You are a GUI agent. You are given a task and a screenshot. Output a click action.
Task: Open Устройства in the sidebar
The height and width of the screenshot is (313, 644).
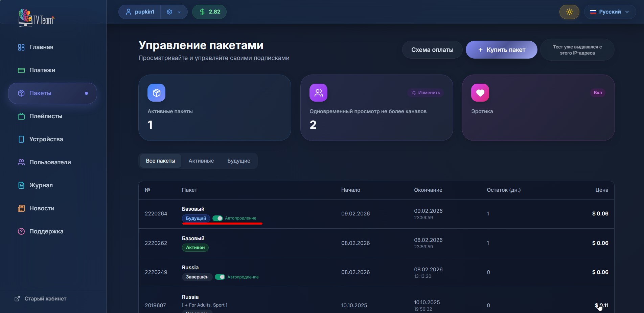46,139
